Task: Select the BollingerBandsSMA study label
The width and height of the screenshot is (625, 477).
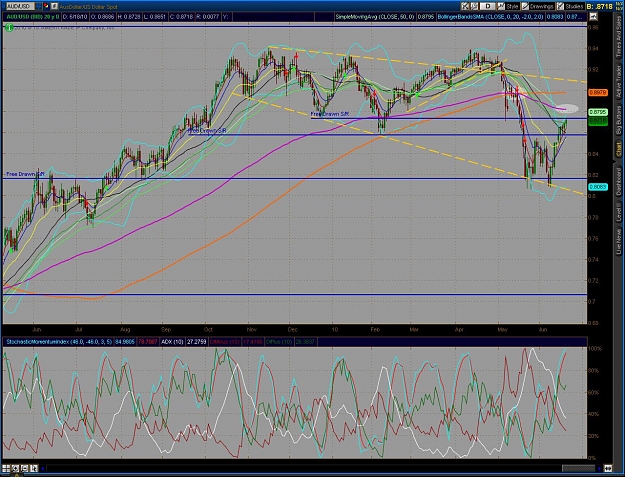Action: pyautogui.click(x=491, y=17)
